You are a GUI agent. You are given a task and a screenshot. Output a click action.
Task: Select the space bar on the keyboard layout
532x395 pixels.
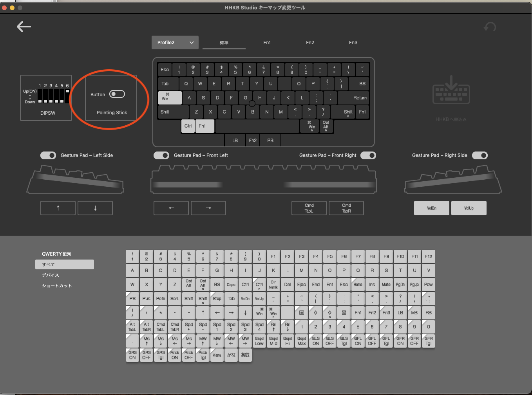point(257,126)
